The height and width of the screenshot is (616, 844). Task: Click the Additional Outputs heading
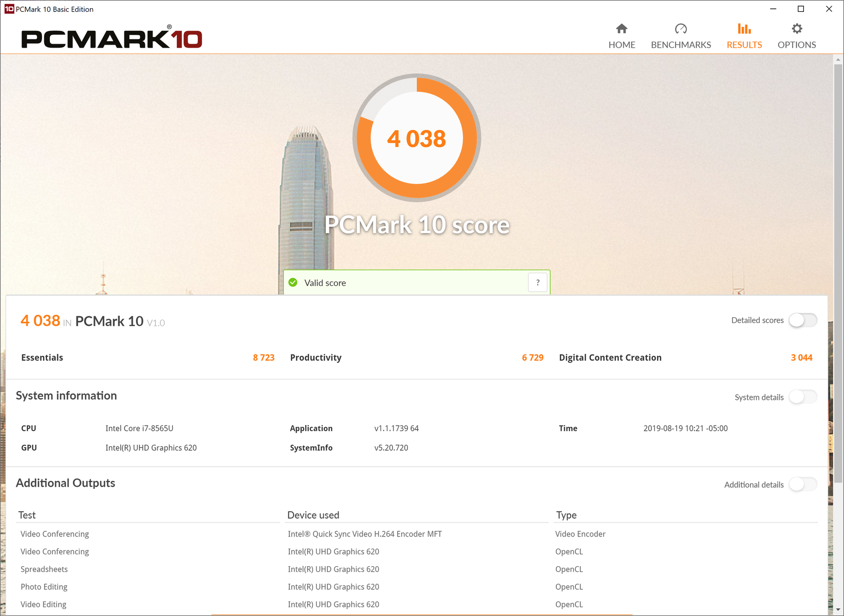(66, 483)
